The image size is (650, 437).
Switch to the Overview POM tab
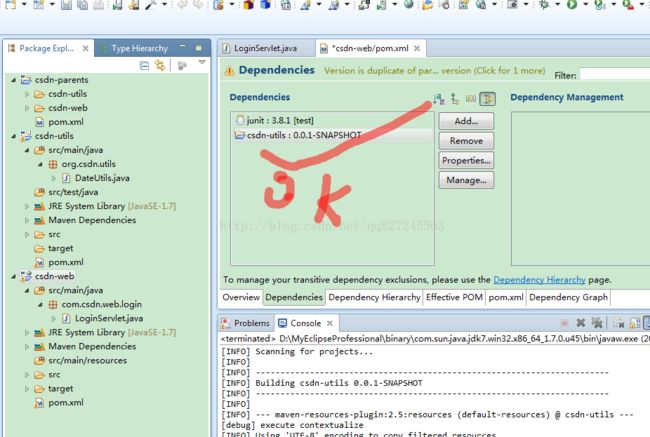click(241, 297)
